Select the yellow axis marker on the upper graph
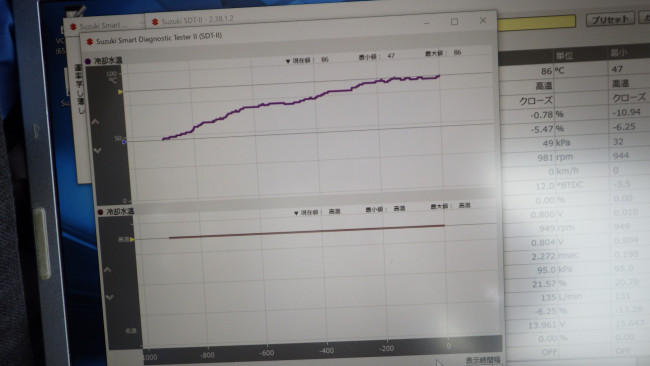The width and height of the screenshot is (650, 366). (120, 92)
